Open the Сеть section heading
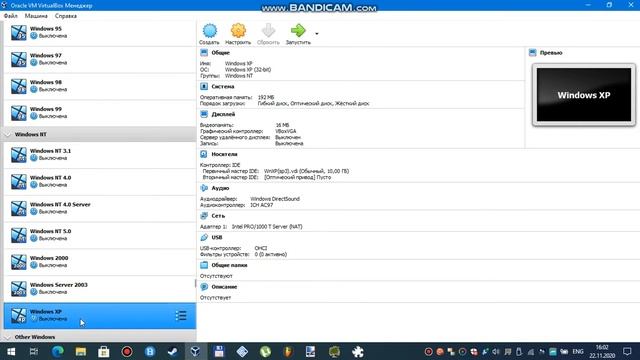The width and height of the screenshot is (640, 360). point(218,216)
